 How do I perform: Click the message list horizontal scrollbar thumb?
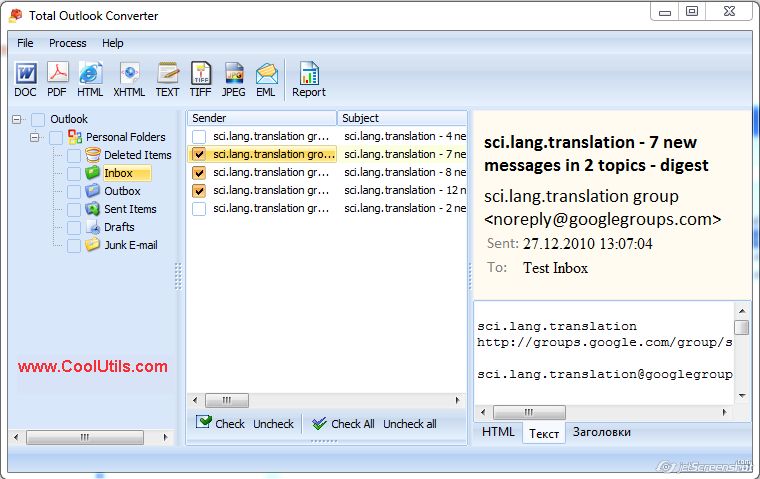point(227,400)
